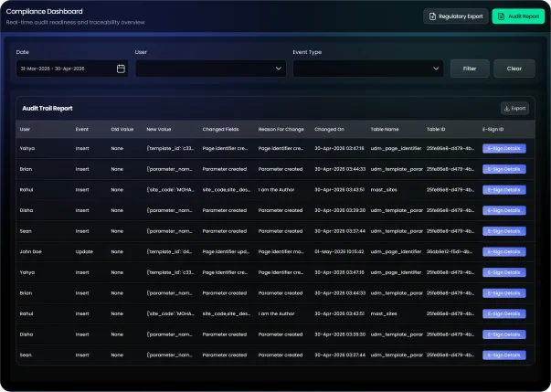Apply filters with the Filter button
551x392 pixels.
[470, 69]
